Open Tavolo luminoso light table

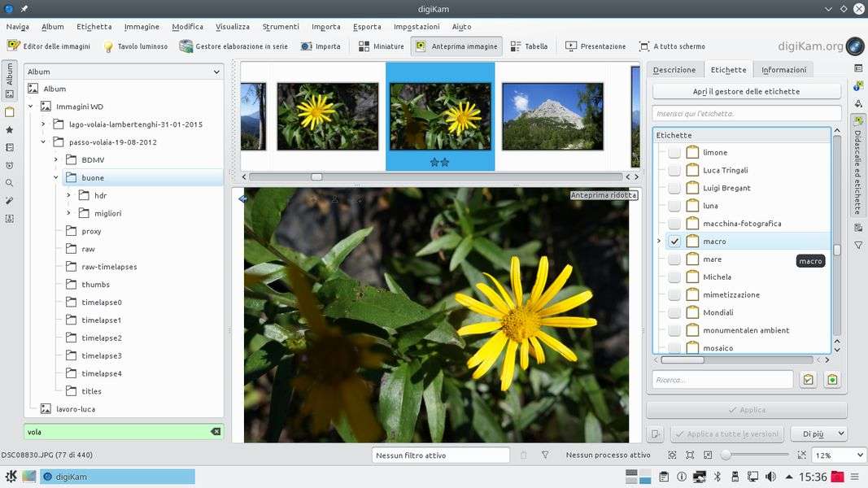(x=135, y=46)
